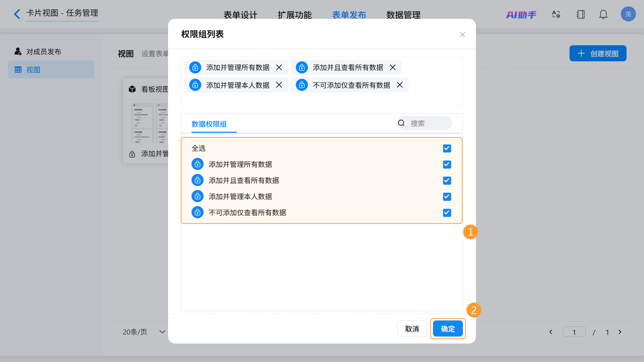
Task: Remove the 不可添加仅查看所有数据 tag
Action: tap(400, 85)
